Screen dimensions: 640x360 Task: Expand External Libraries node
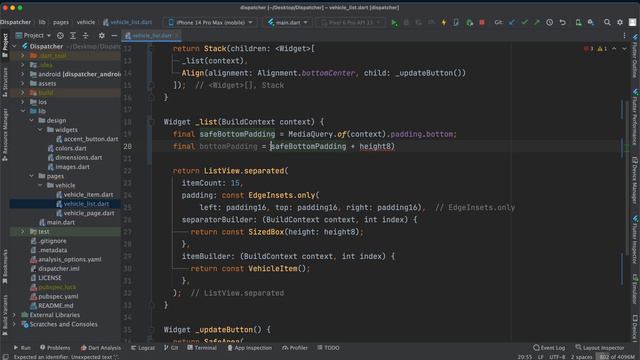pos(14,315)
